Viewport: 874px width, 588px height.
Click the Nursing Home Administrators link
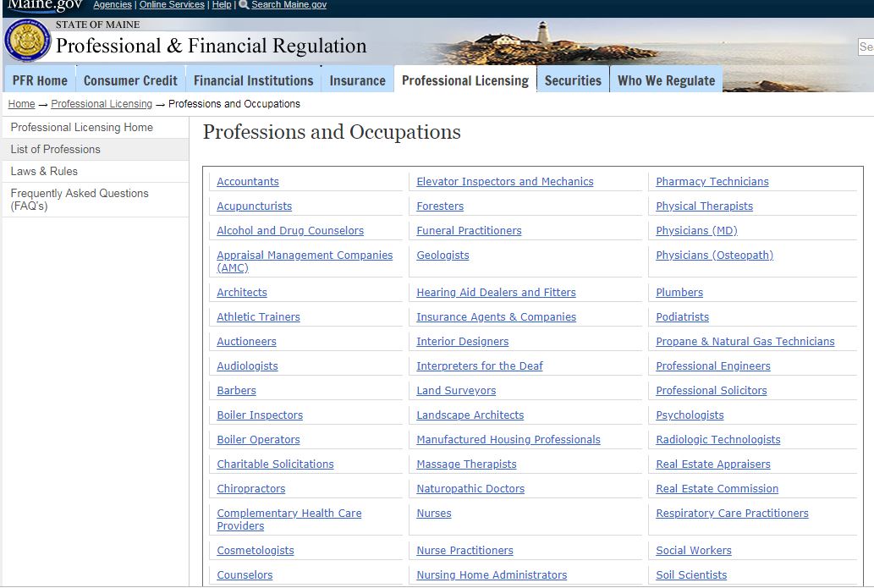pyautogui.click(x=492, y=575)
